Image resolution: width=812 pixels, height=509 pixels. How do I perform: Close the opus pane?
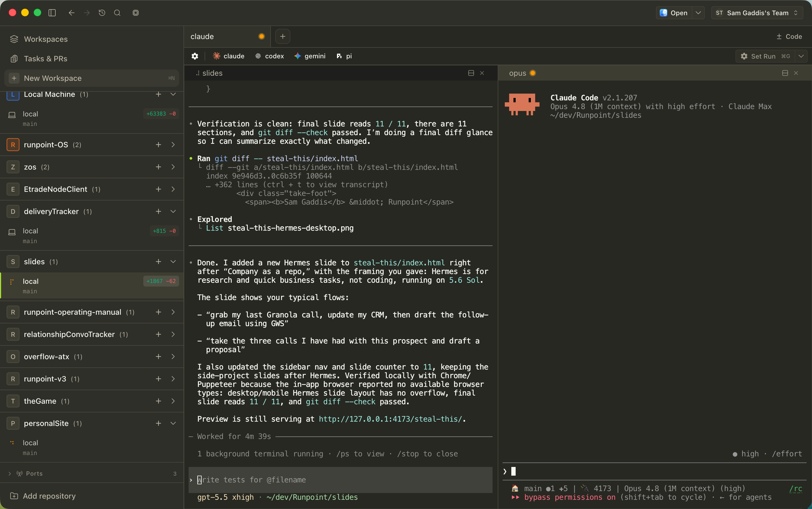point(796,73)
